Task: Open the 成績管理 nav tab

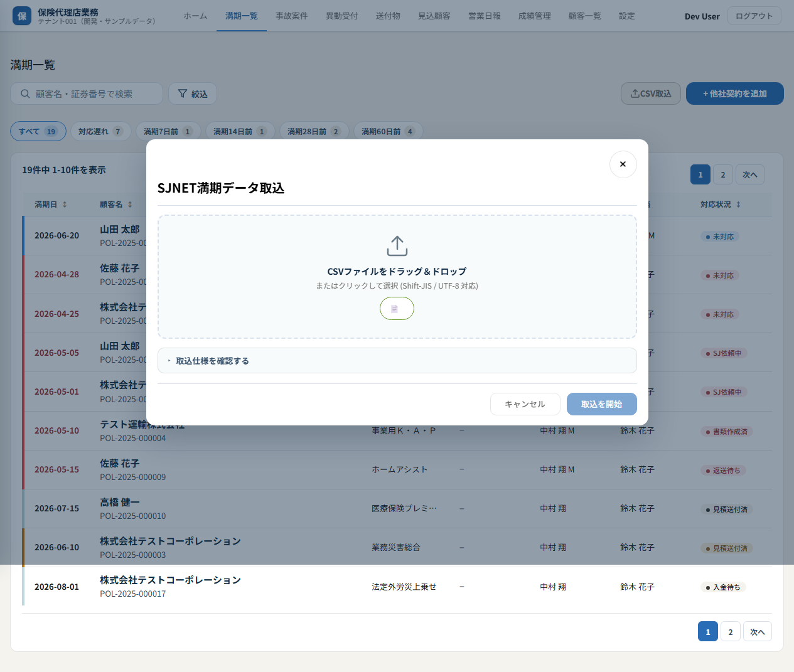Action: [535, 16]
